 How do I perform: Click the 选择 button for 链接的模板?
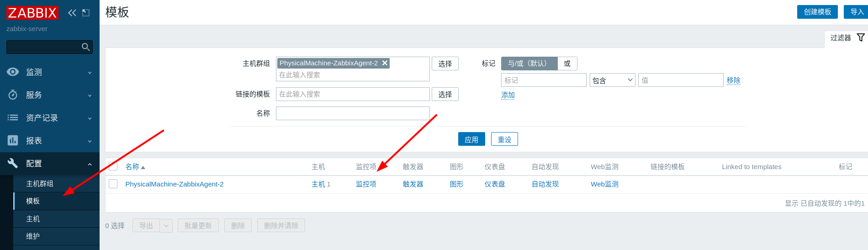(445, 94)
